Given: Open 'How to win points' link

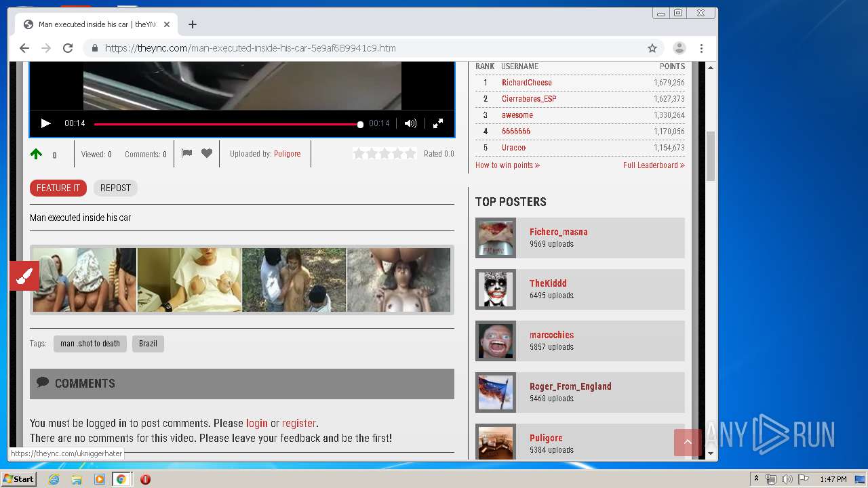Looking at the screenshot, I should point(507,165).
